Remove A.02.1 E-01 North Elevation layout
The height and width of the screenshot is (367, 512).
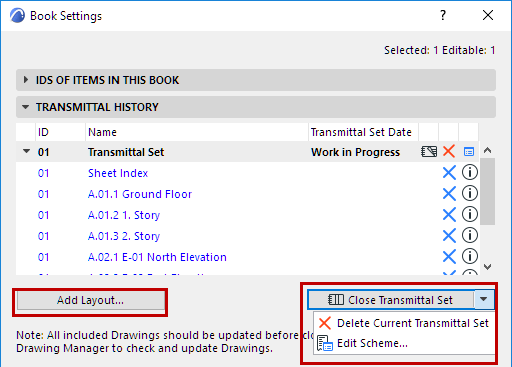coord(449,257)
